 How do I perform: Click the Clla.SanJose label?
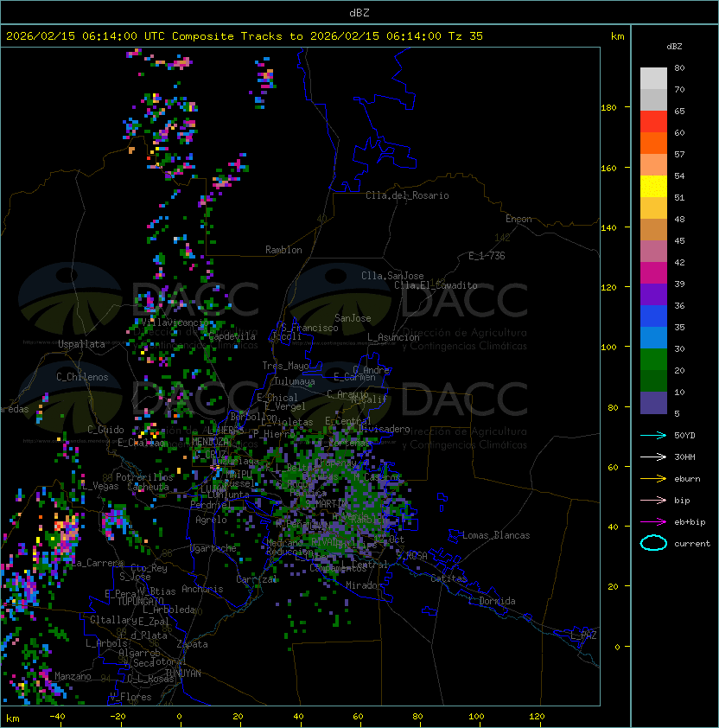tap(392, 276)
